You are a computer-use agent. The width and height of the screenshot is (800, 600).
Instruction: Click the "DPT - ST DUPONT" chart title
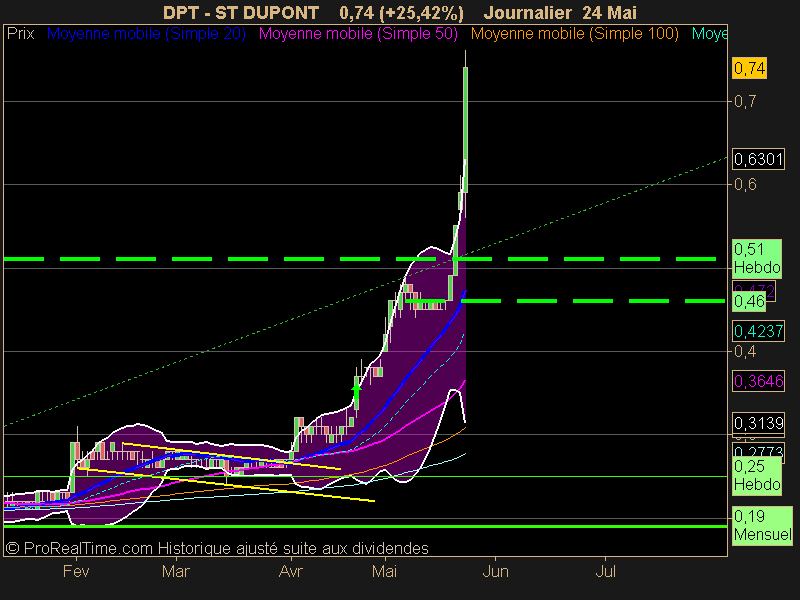241,13
